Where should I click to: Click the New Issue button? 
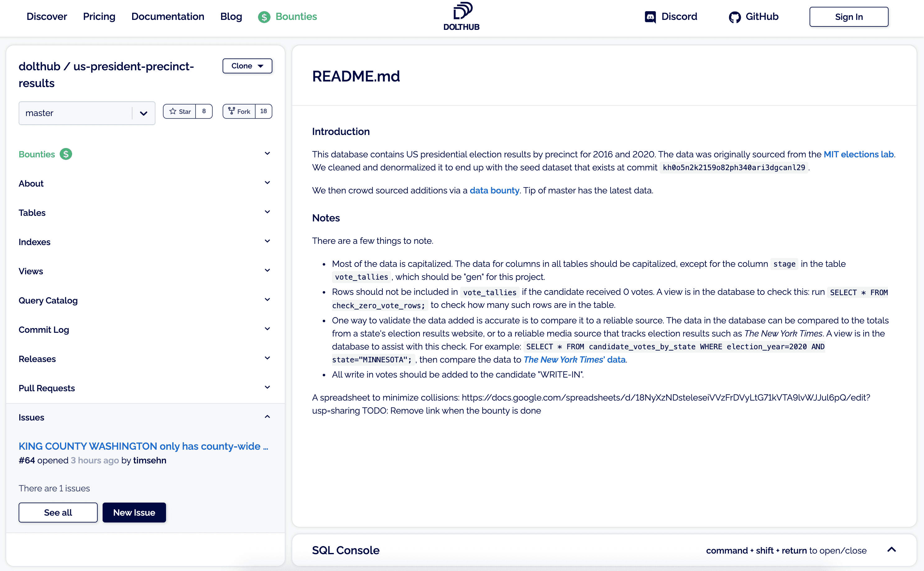(134, 513)
